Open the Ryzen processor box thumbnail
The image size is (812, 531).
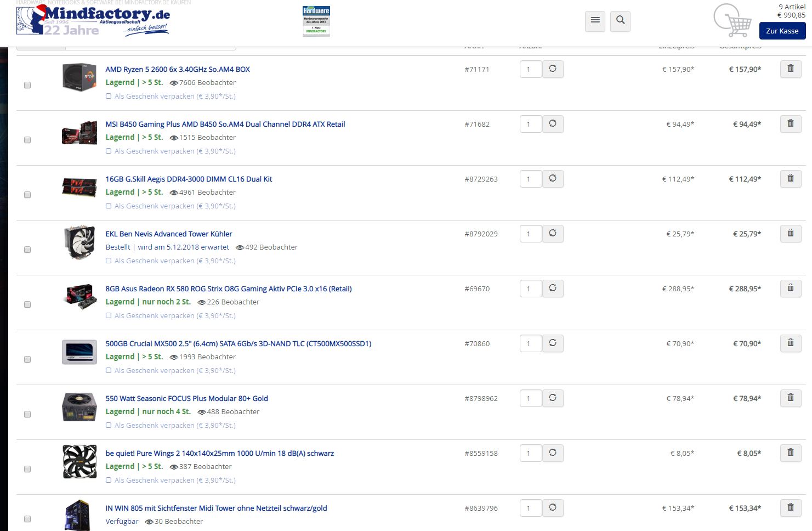[x=80, y=77]
